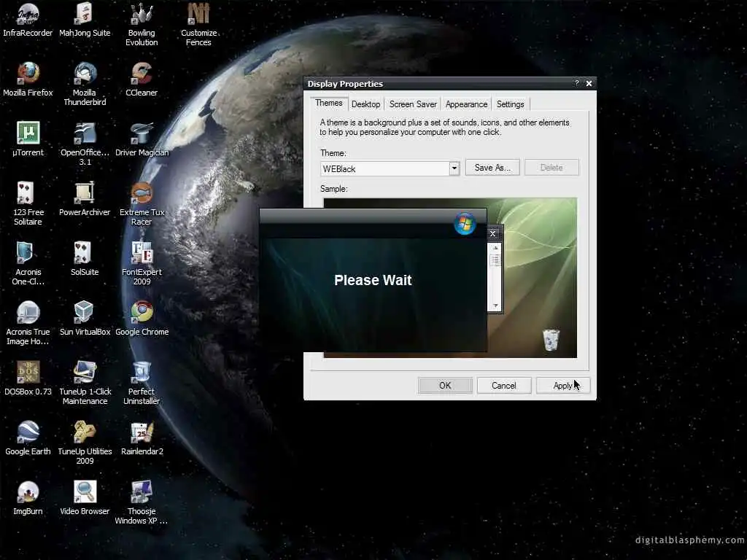Switch to the Themes tab
The height and width of the screenshot is (560, 747).
(x=329, y=103)
